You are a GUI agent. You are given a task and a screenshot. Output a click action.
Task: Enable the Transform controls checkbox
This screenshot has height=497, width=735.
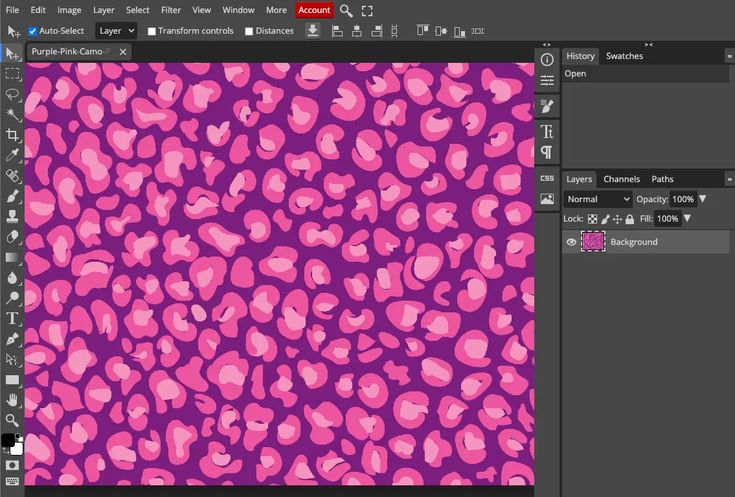(151, 31)
